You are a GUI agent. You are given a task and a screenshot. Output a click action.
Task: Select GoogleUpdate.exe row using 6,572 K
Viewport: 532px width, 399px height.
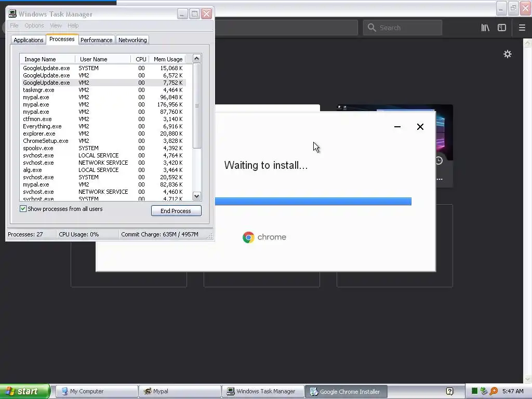(x=103, y=75)
